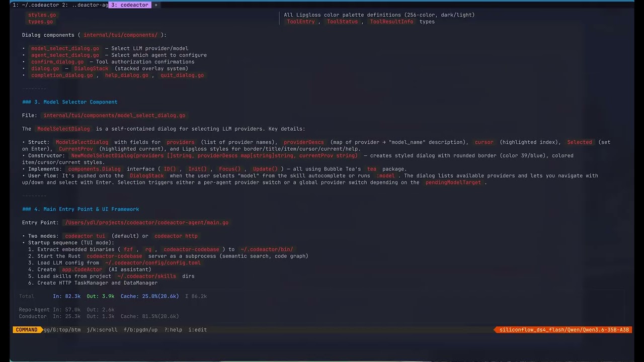644x362 pixels.
Task: Click heading 4. Main Entry Point
Action: coord(80,209)
